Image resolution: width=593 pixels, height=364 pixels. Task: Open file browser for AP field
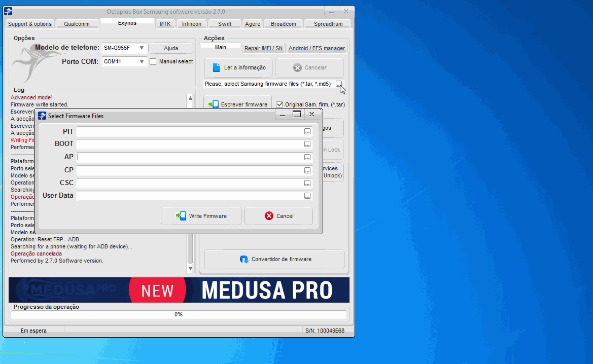[x=307, y=157]
